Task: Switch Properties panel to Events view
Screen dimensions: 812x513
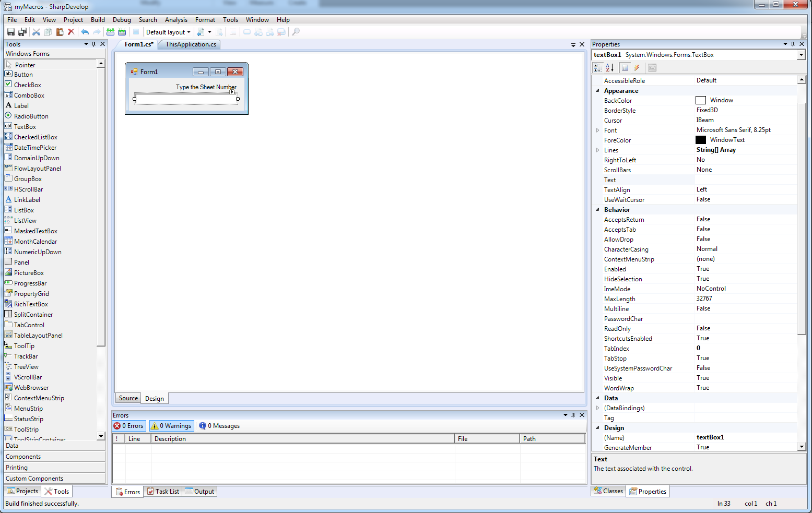Action: pyautogui.click(x=637, y=67)
